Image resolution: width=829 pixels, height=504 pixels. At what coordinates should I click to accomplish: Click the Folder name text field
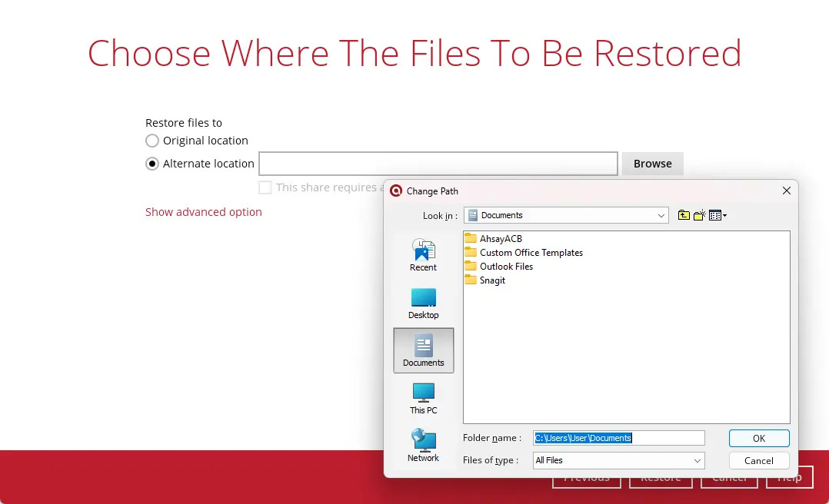tap(618, 438)
